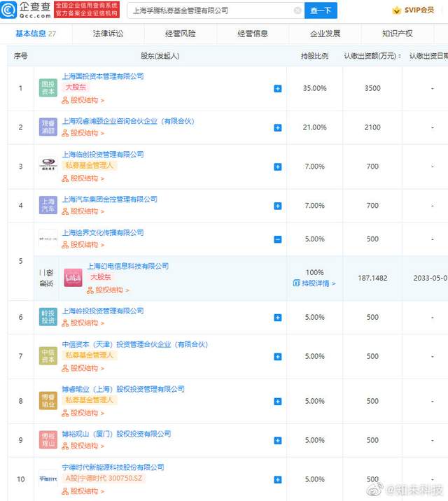Open 持股详情 link for 上海幻电信息科技
This screenshot has width=448, height=501.
pos(314,283)
